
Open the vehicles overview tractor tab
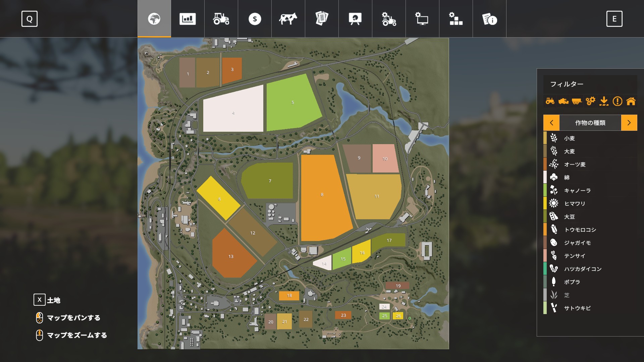(221, 19)
